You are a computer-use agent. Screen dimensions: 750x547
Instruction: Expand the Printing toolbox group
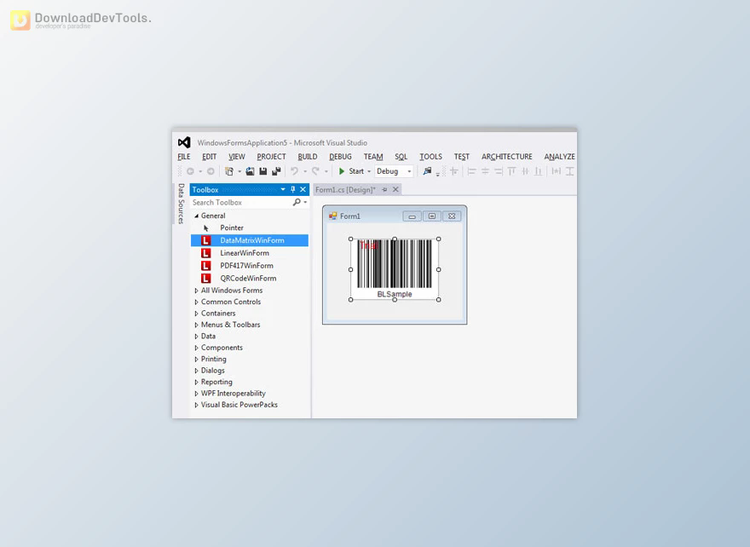click(x=196, y=359)
